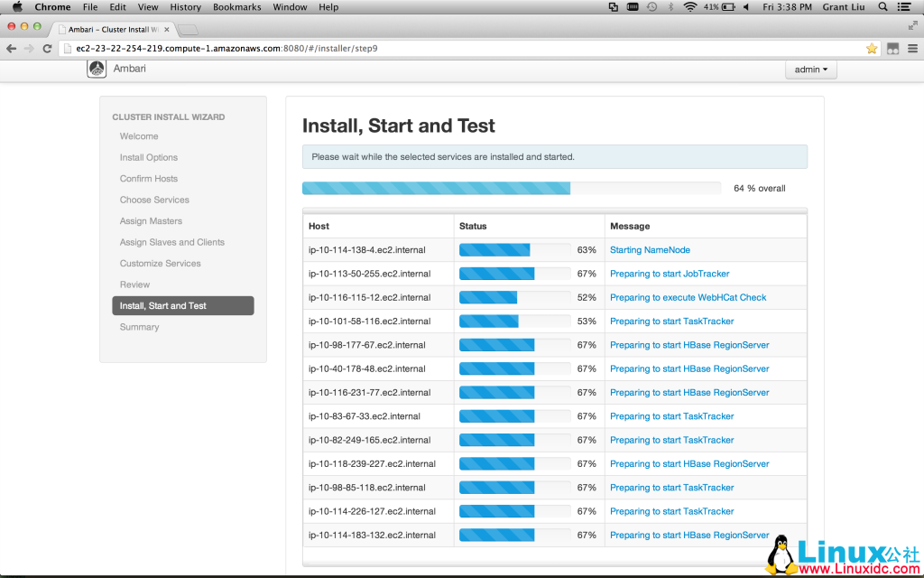Click the Preparing to execute WebHCat Check link
924x578 pixels.
688,297
